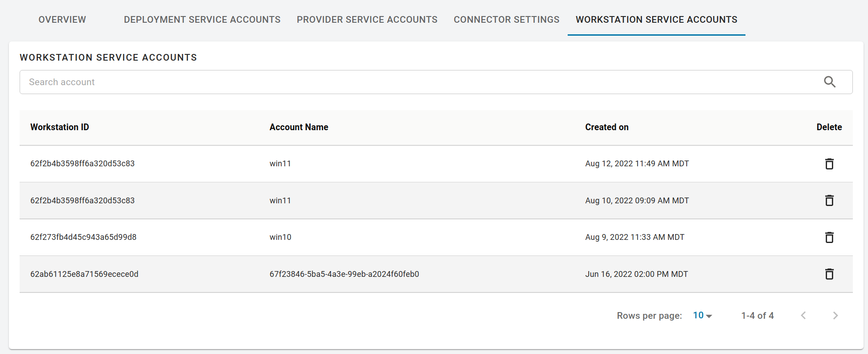Delete the win11 account created Aug 10

(x=829, y=200)
